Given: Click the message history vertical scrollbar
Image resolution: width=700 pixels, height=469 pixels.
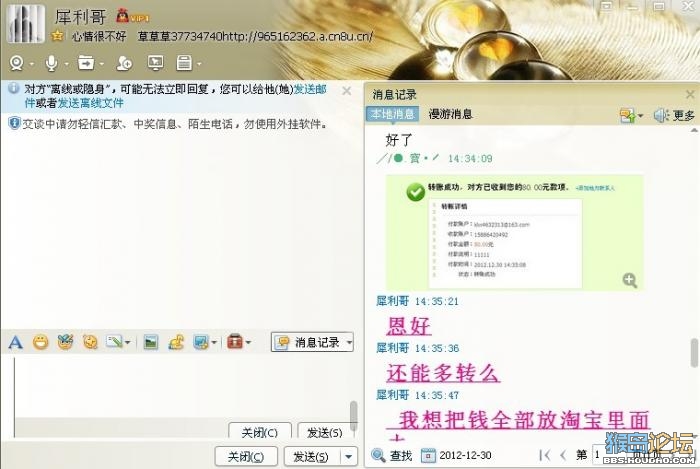Looking at the screenshot, I should tap(694, 353).
